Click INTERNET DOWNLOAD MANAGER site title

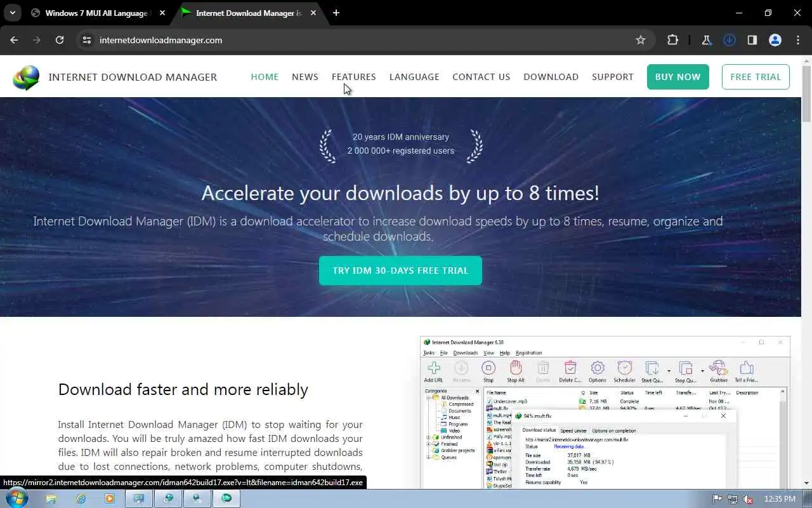pos(133,77)
